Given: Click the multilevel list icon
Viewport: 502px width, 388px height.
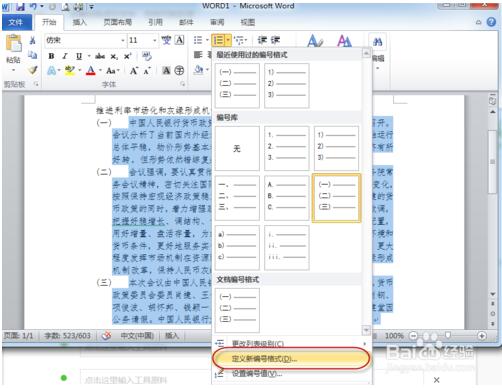Looking at the screenshot, I should tap(238, 40).
